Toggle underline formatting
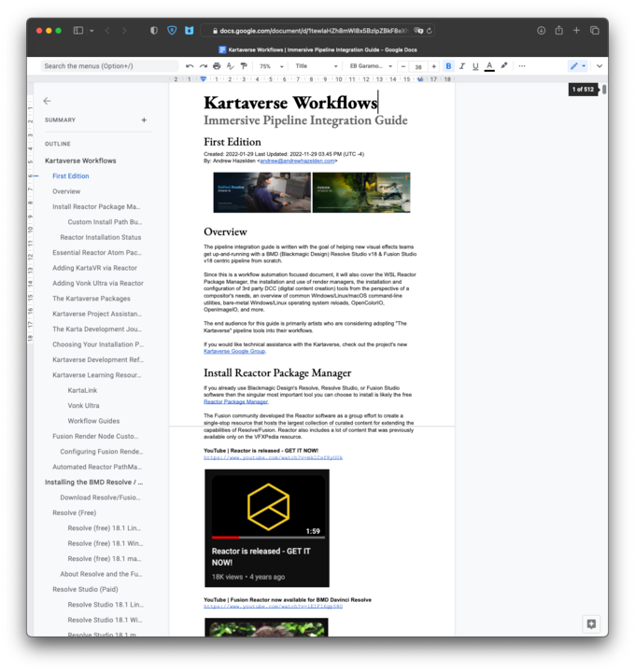 pyautogui.click(x=475, y=66)
